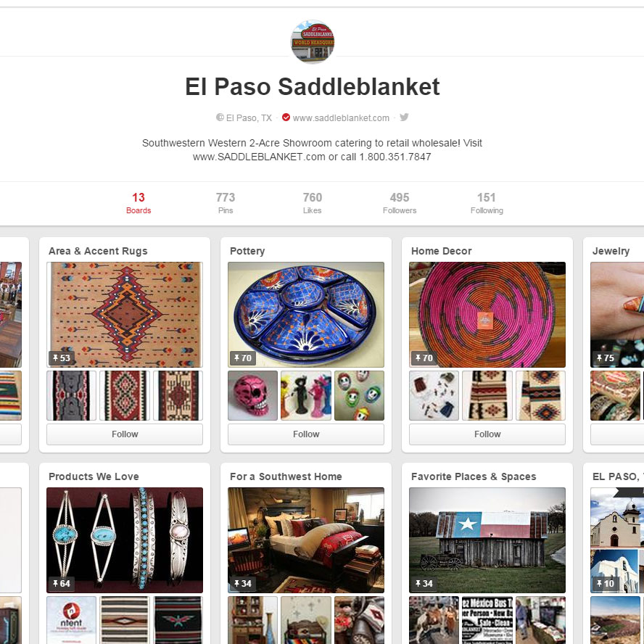Click the pin count 70 badge on Pottery board

click(x=243, y=358)
